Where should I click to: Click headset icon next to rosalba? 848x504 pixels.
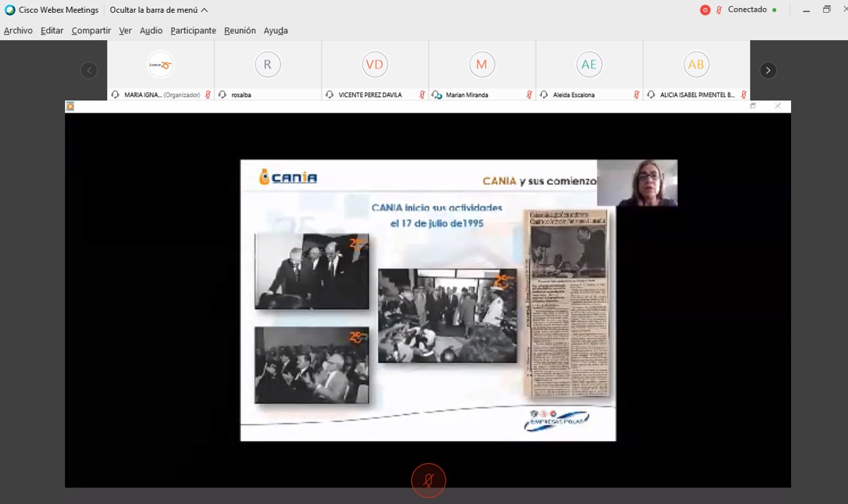point(222,95)
